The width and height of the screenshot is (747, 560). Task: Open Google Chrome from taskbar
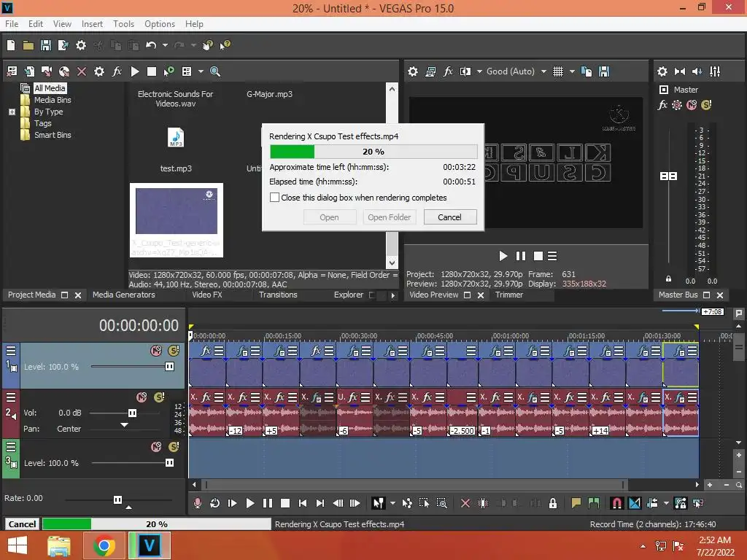click(104, 545)
